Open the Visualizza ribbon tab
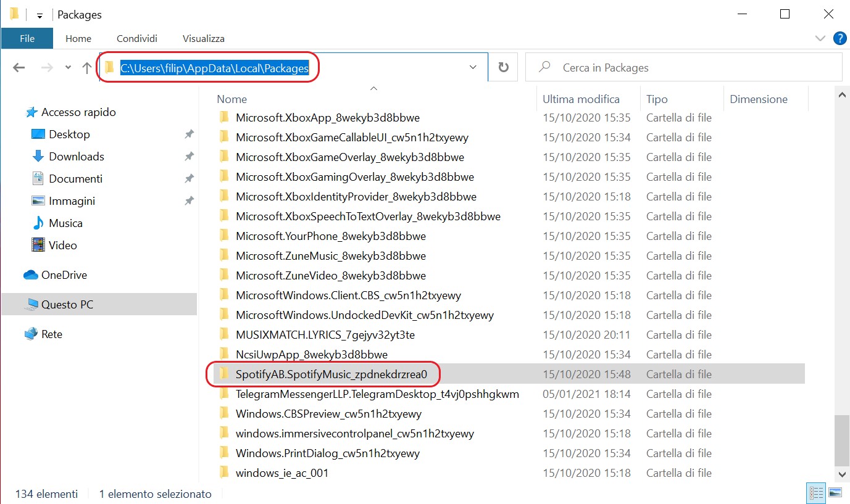This screenshot has width=850, height=504. [204, 38]
